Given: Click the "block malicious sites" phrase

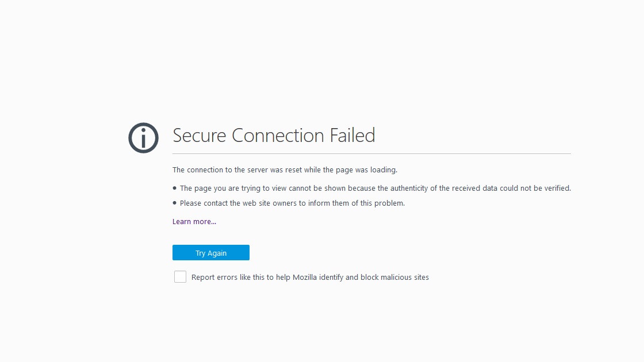Looking at the screenshot, I should pos(394,278).
